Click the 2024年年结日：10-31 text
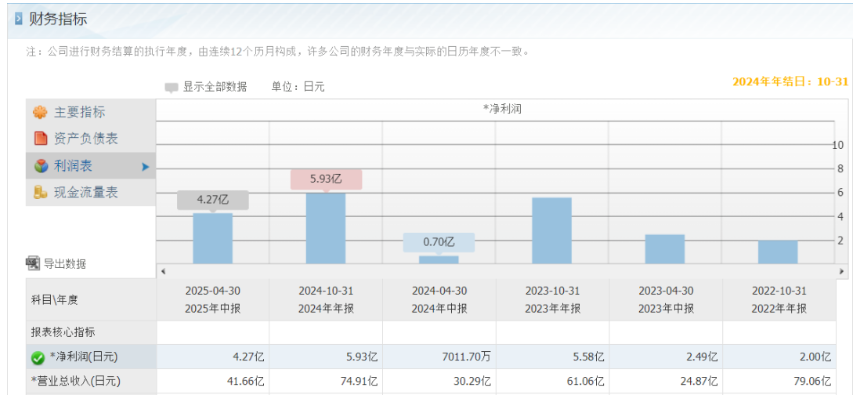 tap(790, 82)
